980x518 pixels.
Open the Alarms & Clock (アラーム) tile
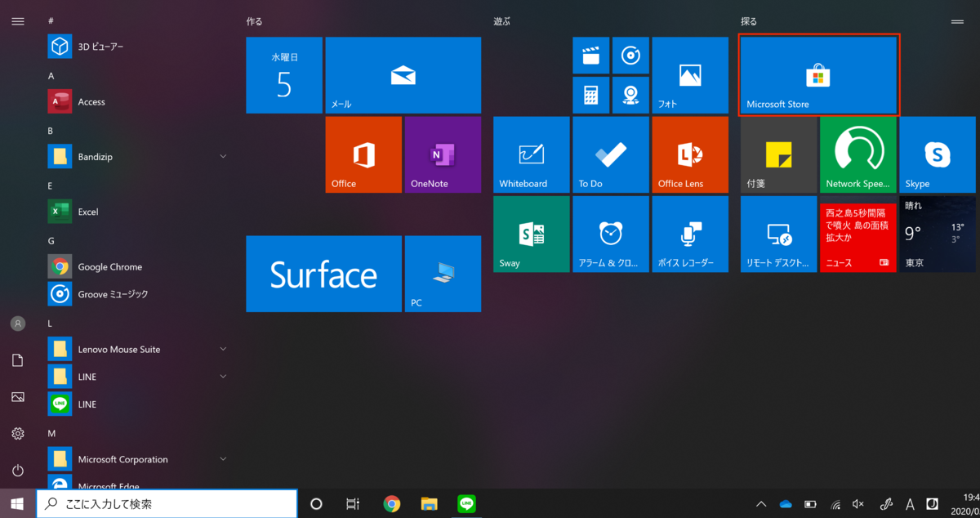(611, 234)
